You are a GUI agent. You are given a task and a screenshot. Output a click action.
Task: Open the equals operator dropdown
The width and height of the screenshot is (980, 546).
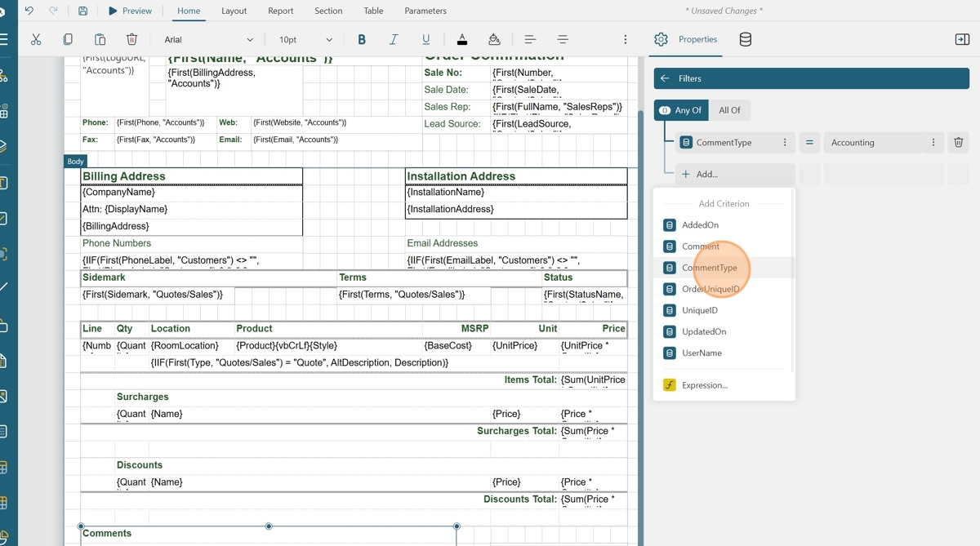(x=809, y=142)
